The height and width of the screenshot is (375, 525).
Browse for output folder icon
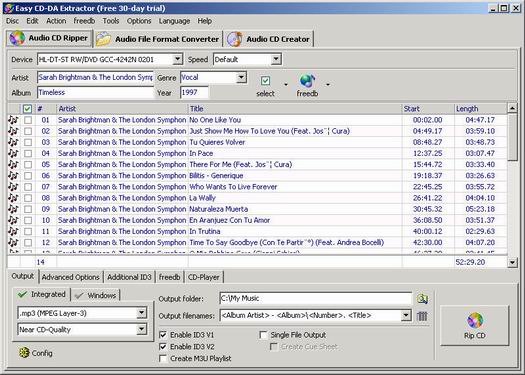click(x=422, y=299)
